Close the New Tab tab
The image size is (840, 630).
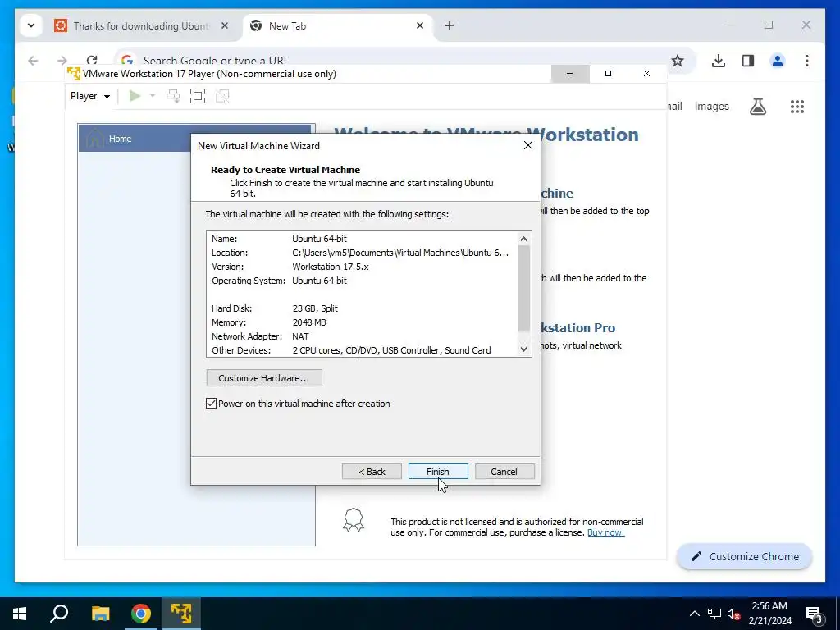click(420, 25)
